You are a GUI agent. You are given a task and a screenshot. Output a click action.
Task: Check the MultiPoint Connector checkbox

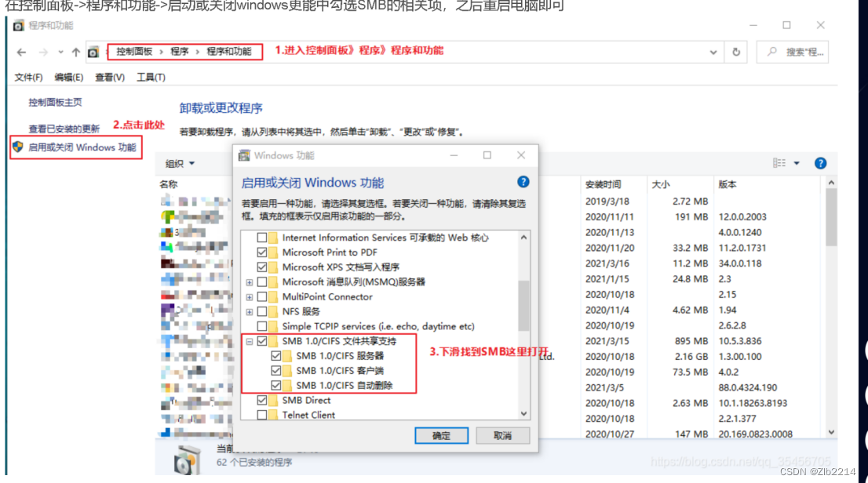[262, 297]
